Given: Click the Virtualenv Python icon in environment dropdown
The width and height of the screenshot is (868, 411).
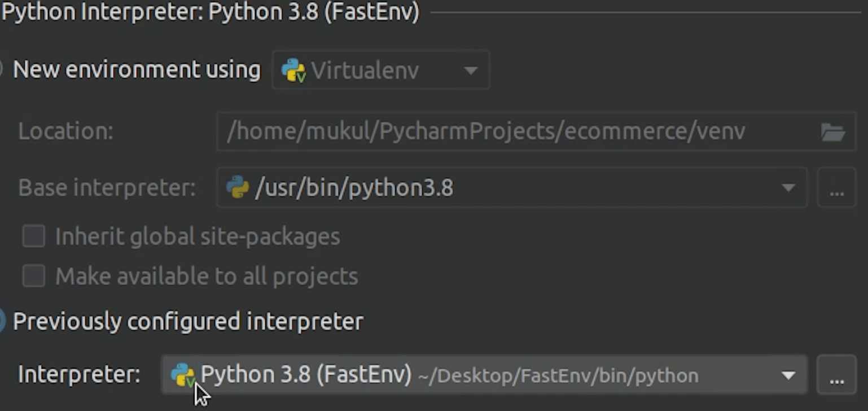Looking at the screenshot, I should (293, 71).
